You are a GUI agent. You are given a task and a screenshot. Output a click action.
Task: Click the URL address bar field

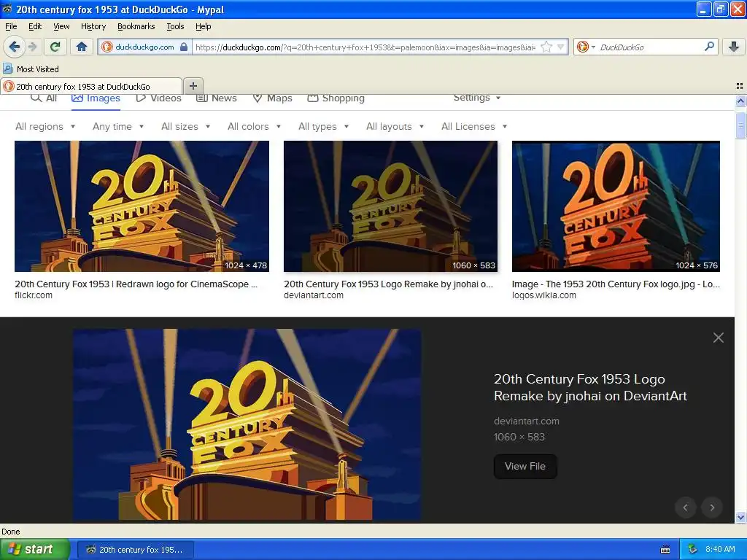click(365, 47)
